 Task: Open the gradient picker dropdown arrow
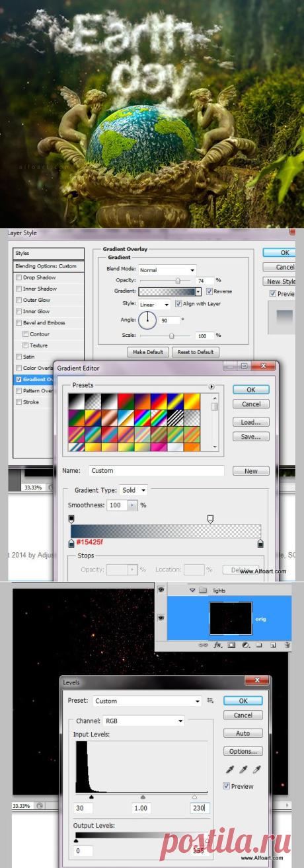(x=198, y=291)
